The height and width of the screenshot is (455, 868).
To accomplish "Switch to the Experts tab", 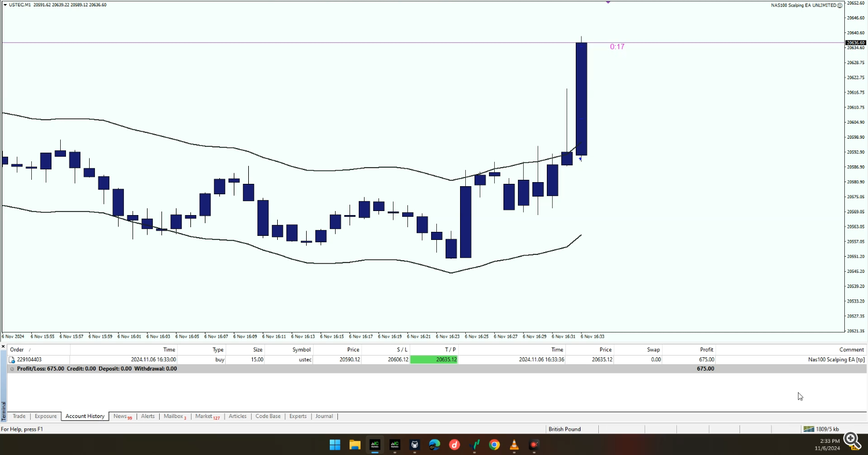I will (298, 416).
